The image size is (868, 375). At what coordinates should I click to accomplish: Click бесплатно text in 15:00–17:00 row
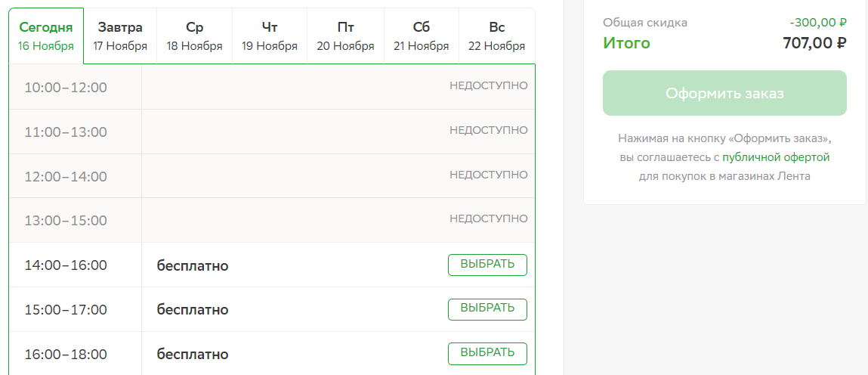pos(193,310)
